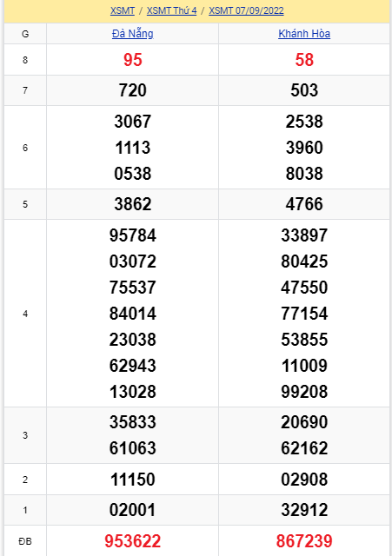
Task: Open the Đà Nẵng province link
Action: pyautogui.click(x=133, y=34)
